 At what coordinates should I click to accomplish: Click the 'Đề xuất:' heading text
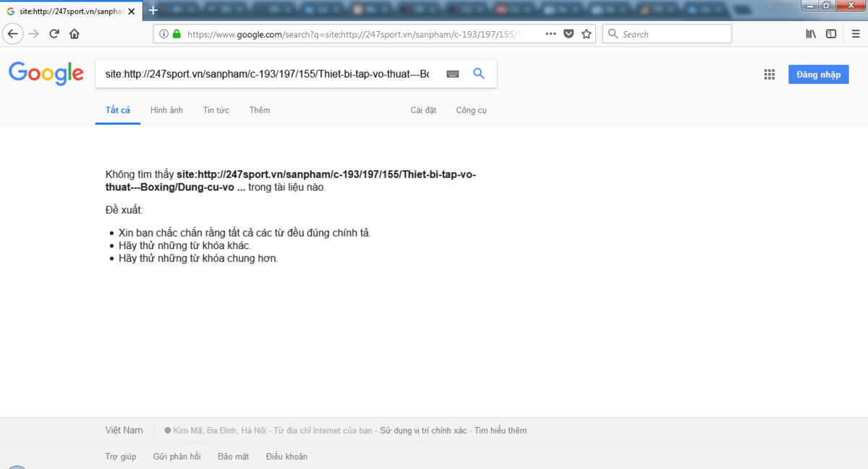coord(124,210)
